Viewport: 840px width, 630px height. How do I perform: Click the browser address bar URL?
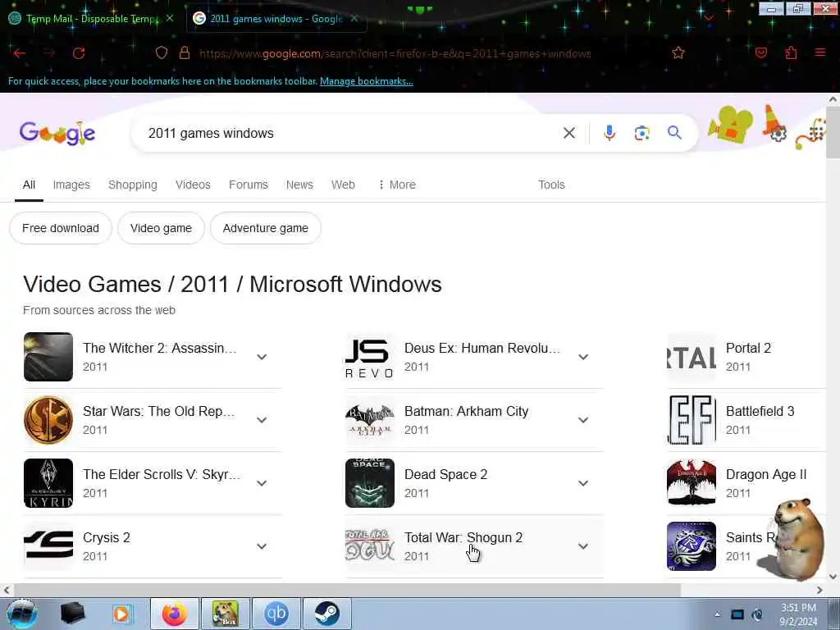tap(395, 53)
